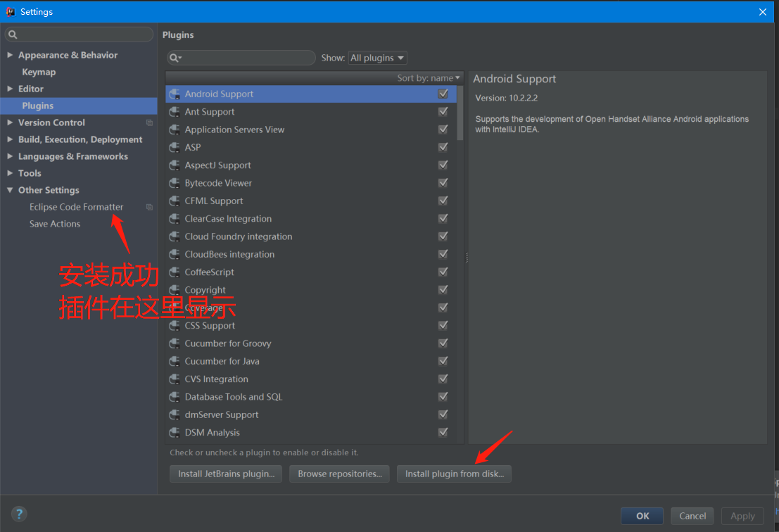Toggle the ASP plugin checkbox
Image resolution: width=779 pixels, height=532 pixels.
point(443,148)
